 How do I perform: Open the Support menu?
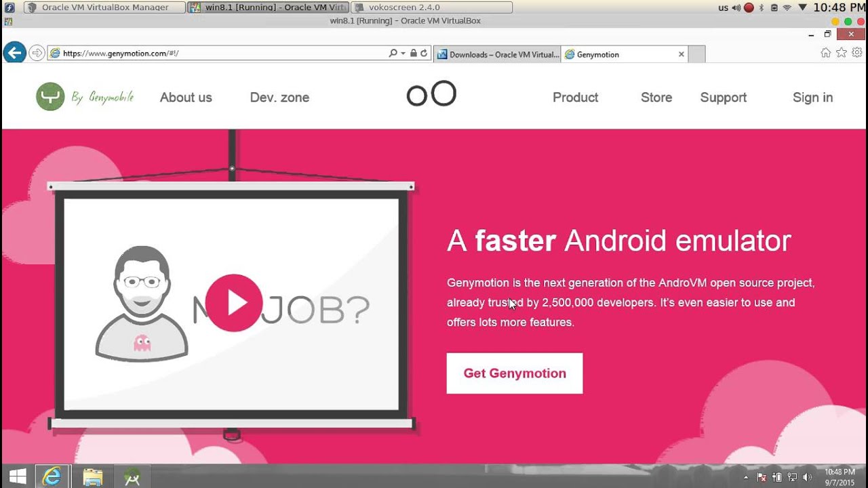click(723, 98)
